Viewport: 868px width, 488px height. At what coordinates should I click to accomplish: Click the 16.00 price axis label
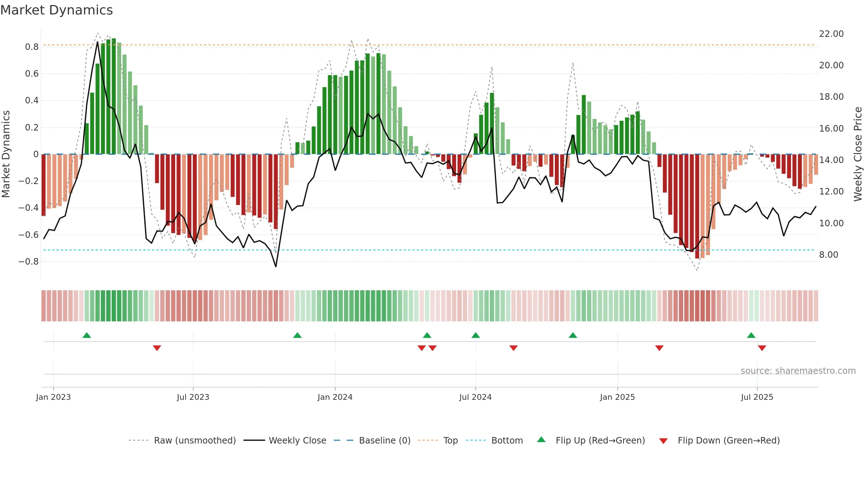pyautogui.click(x=831, y=129)
